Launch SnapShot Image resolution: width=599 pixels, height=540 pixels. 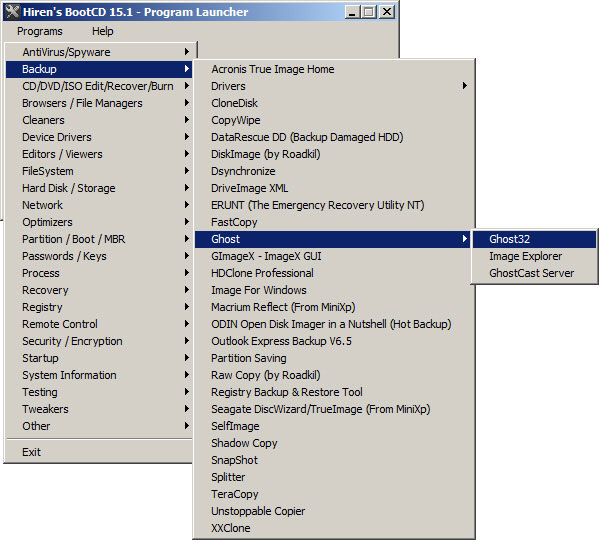point(333,460)
